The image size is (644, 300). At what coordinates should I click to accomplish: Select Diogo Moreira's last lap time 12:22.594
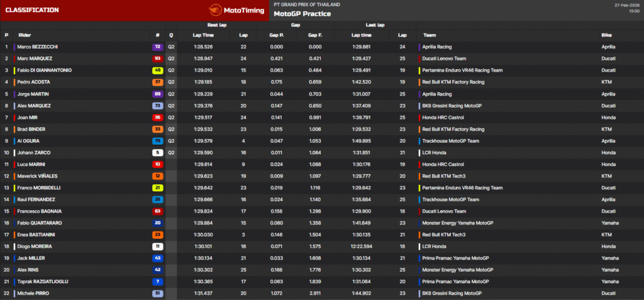(361, 247)
